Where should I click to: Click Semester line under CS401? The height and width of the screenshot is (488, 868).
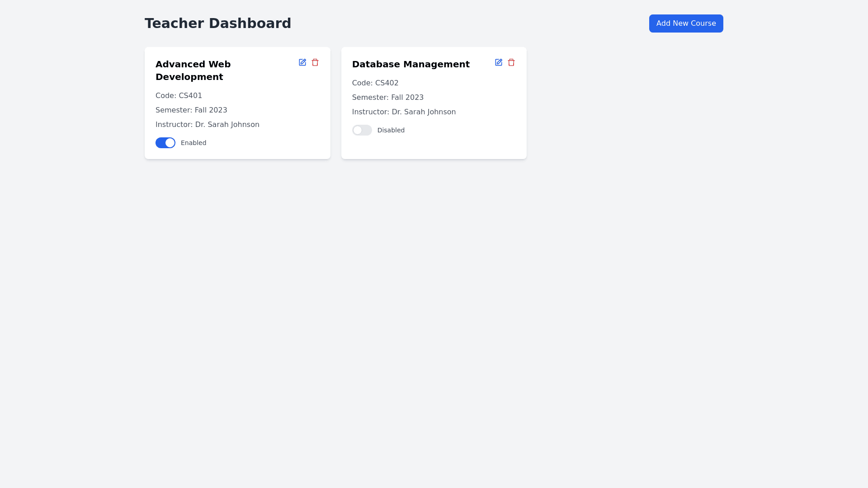191,110
